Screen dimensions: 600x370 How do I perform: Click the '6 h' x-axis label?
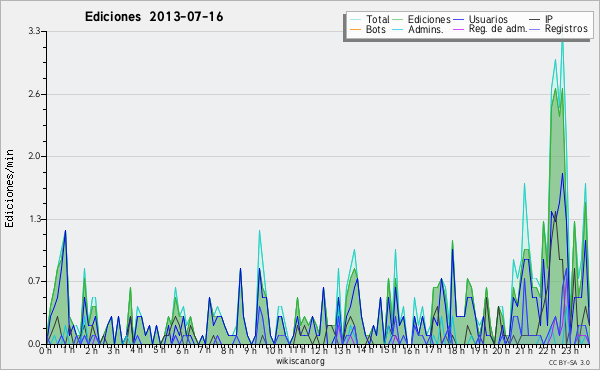[182, 350]
